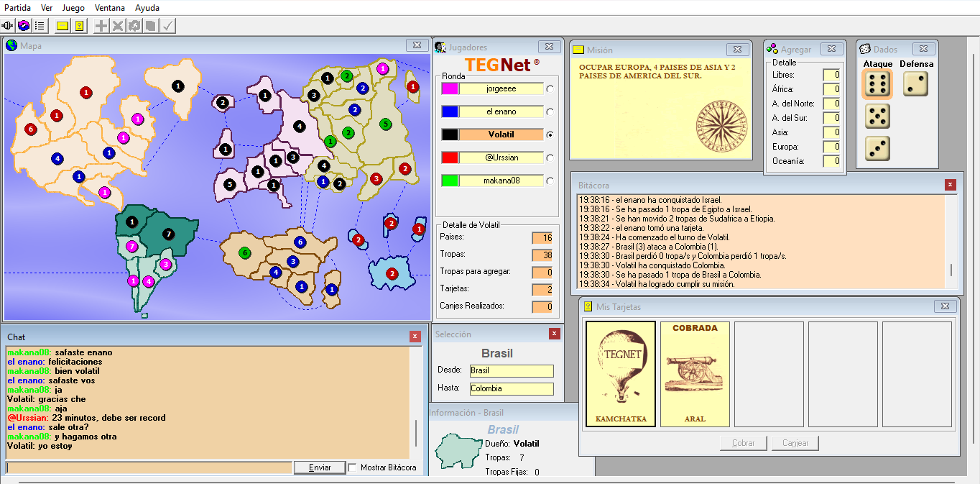Click the Cobrar button
This screenshot has height=484, width=980.
pyautogui.click(x=744, y=443)
